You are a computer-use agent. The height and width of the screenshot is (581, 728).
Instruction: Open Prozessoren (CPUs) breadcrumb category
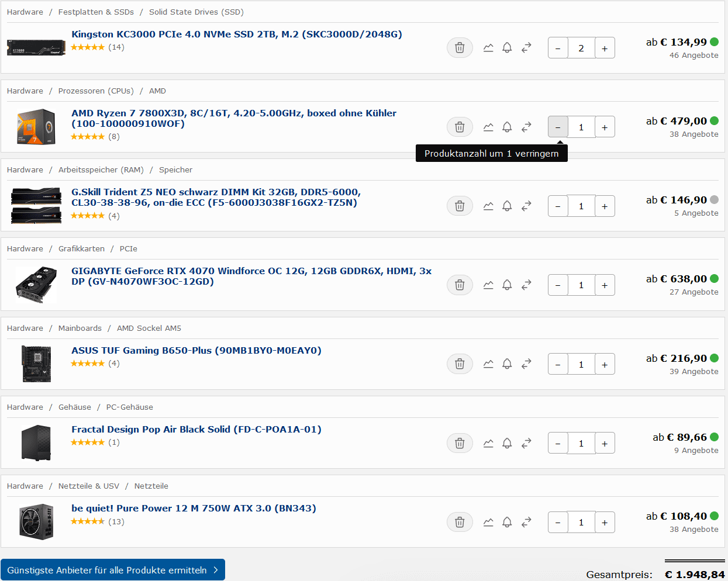pyautogui.click(x=96, y=91)
